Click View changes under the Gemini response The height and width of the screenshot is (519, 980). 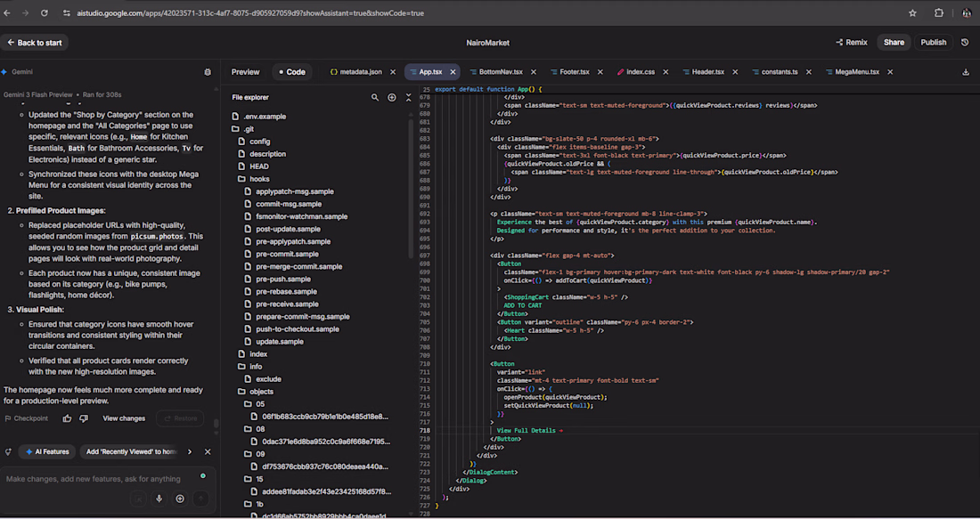coord(124,418)
